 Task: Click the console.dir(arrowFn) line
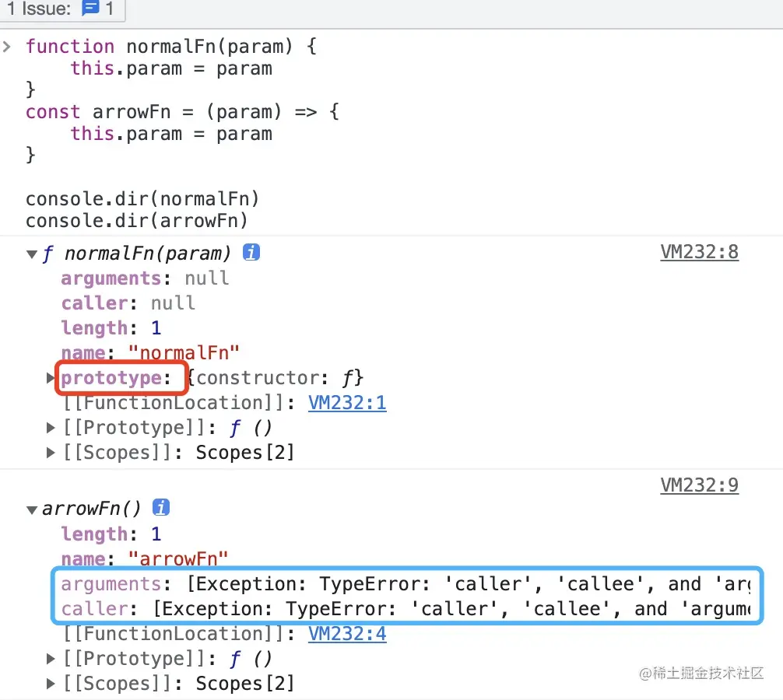(137, 221)
